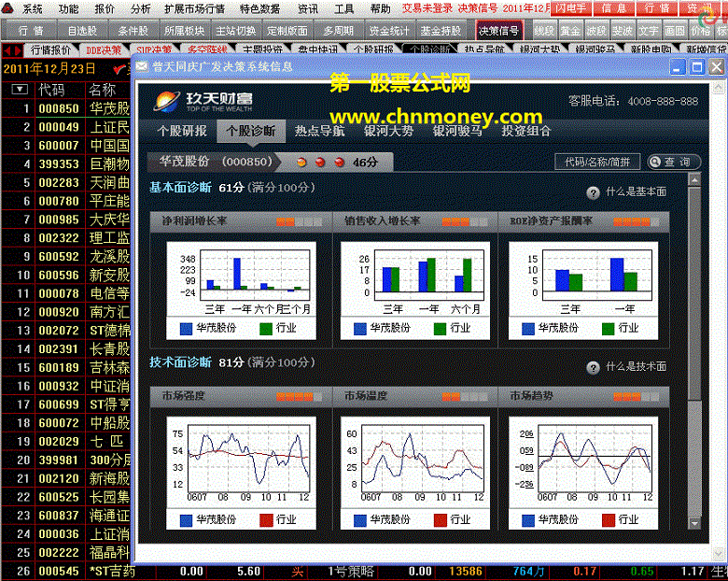Click the 条件股 toolbar button
Viewport: 728px width, 581px height.
point(133,31)
